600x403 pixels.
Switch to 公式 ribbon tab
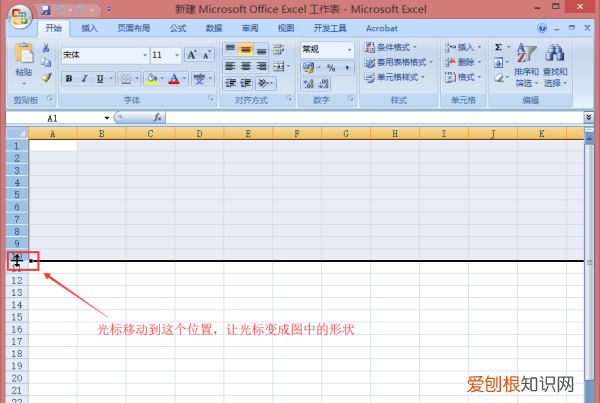[178, 28]
